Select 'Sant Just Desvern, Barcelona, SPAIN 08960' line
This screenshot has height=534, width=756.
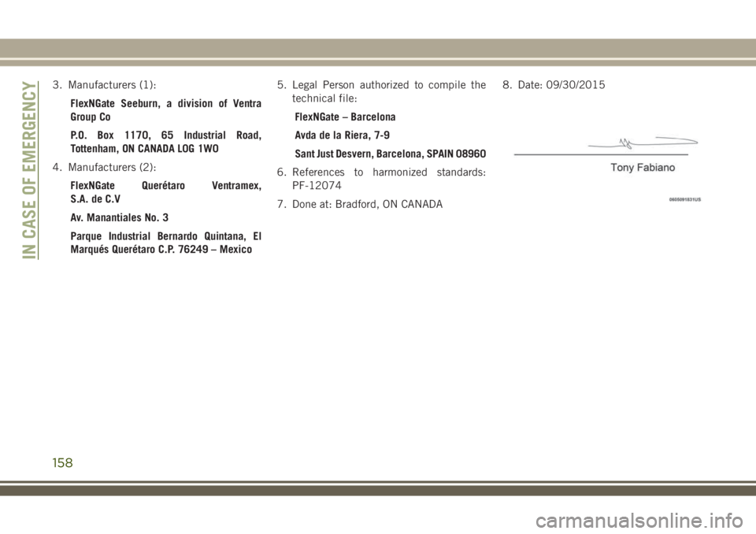click(x=390, y=154)
